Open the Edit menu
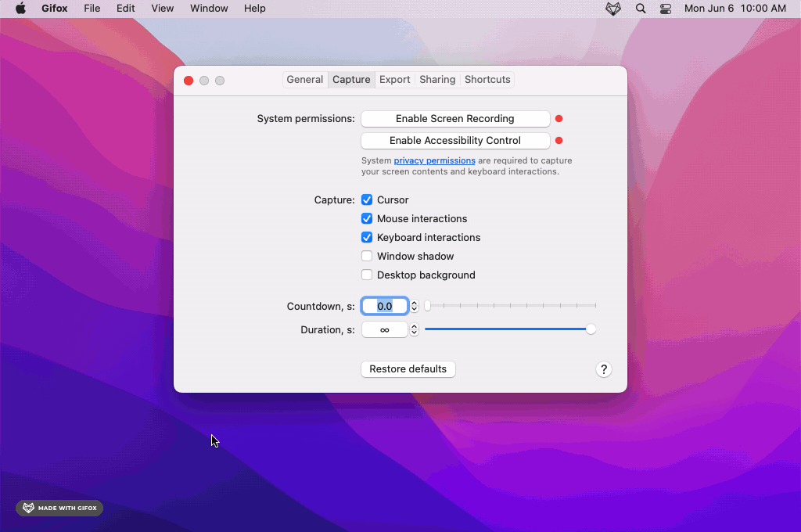 point(126,8)
